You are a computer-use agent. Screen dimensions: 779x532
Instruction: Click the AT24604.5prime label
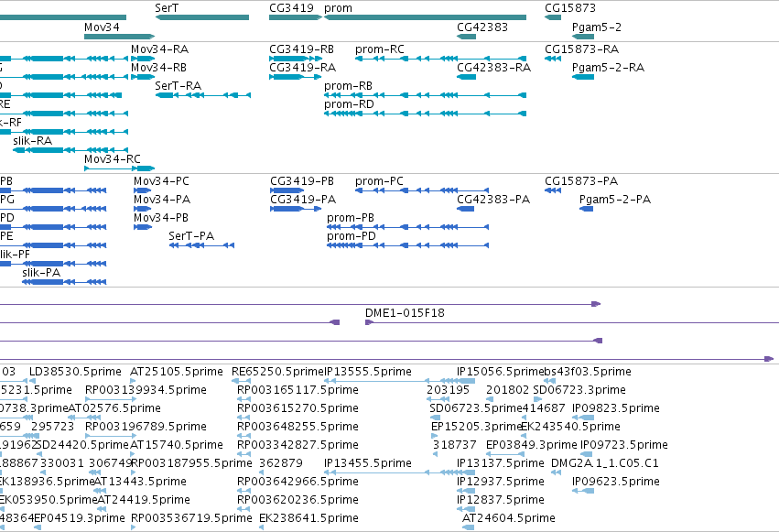click(509, 518)
